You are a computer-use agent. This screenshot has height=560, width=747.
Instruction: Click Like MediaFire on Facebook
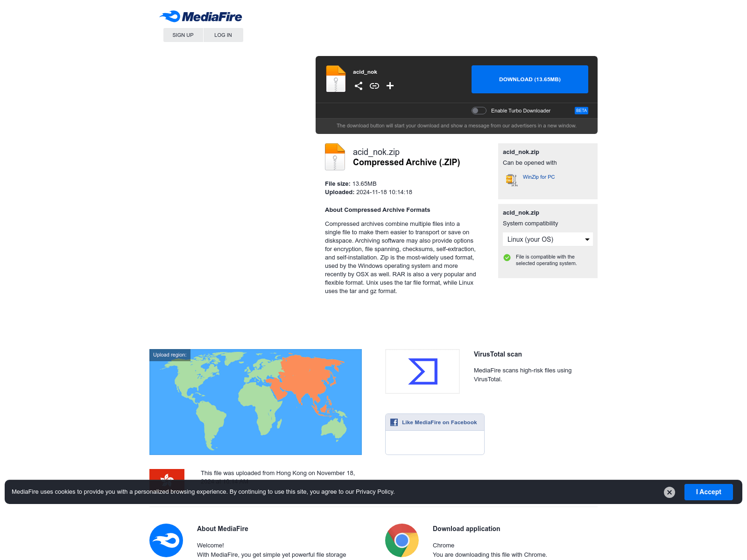point(439,422)
